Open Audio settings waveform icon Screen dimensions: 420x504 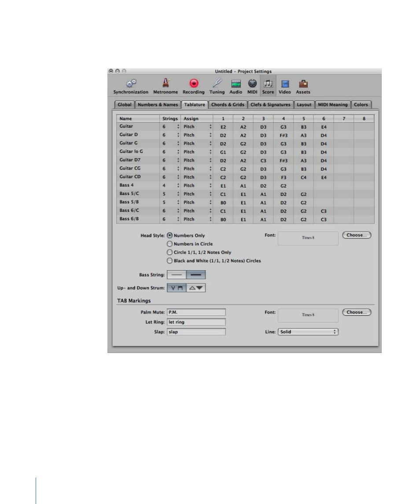point(236,84)
